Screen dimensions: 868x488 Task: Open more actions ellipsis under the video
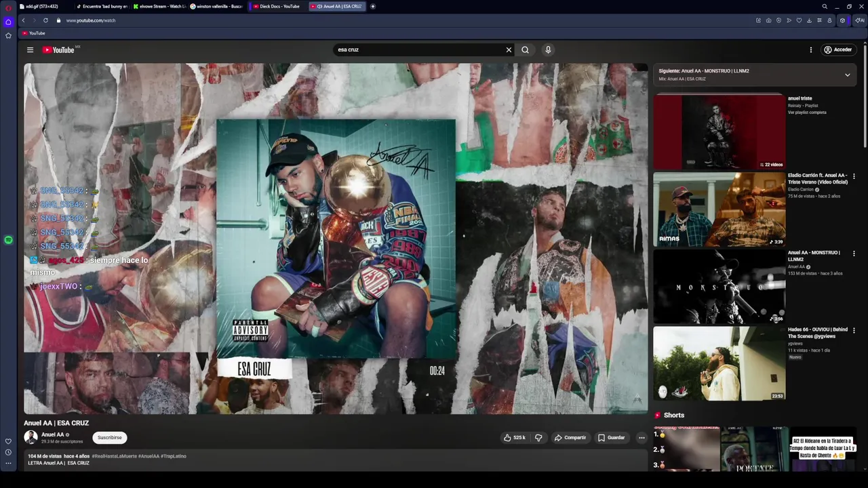click(642, 438)
